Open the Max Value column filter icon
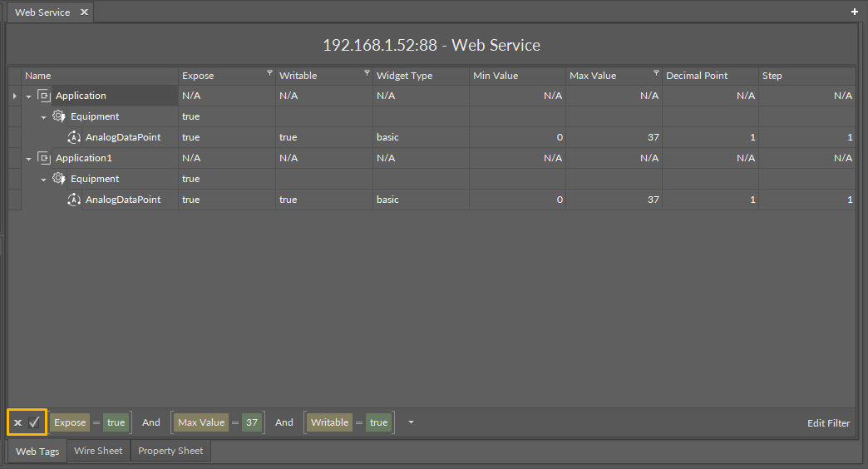This screenshot has height=469, width=868. pyautogui.click(x=657, y=73)
